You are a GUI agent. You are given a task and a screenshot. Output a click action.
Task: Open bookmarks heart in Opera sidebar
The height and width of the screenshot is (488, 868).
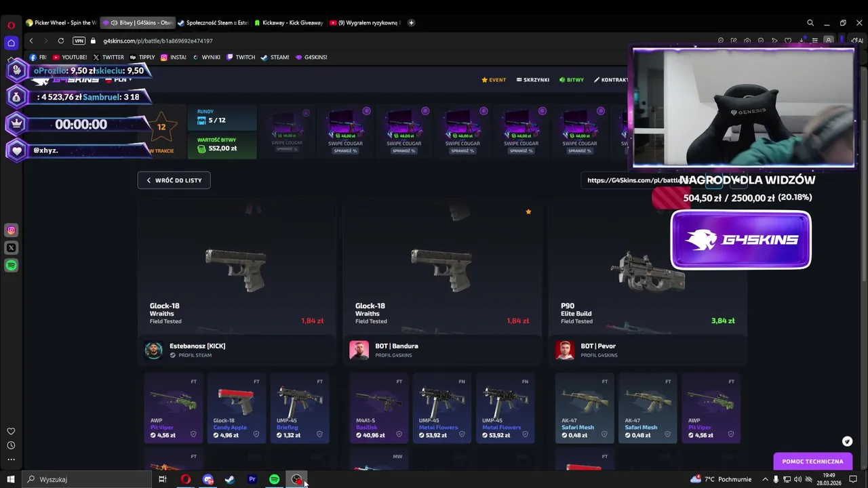coord(11,431)
